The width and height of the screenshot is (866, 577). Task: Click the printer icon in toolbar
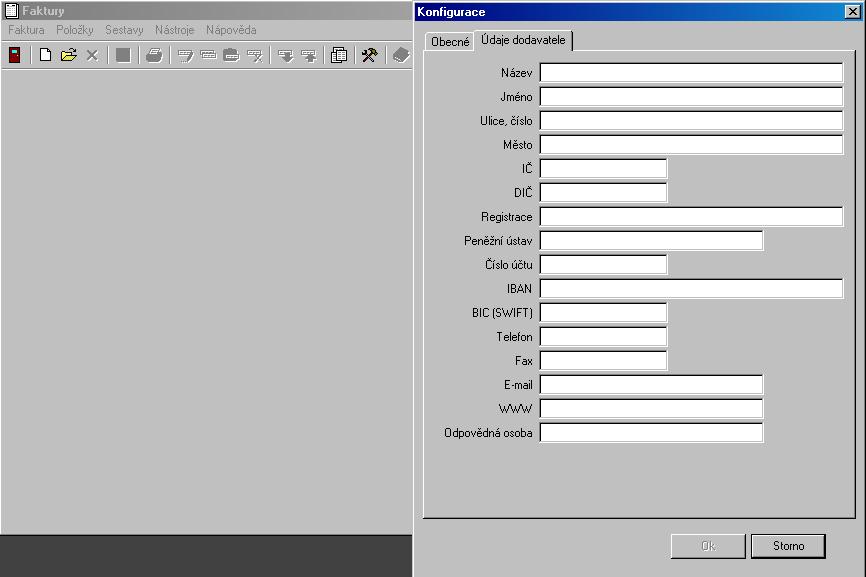(x=154, y=55)
